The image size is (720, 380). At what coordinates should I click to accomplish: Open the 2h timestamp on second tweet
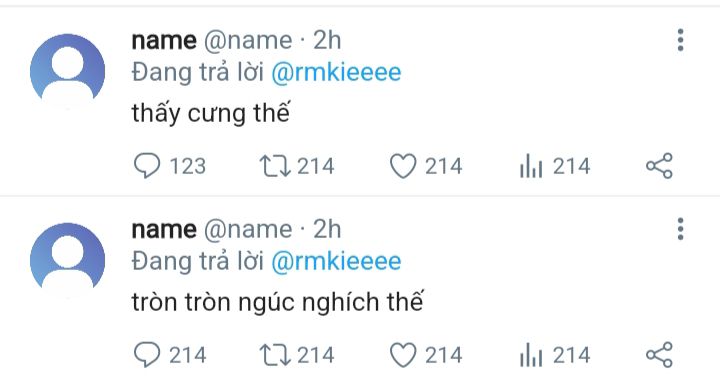pyautogui.click(x=327, y=229)
